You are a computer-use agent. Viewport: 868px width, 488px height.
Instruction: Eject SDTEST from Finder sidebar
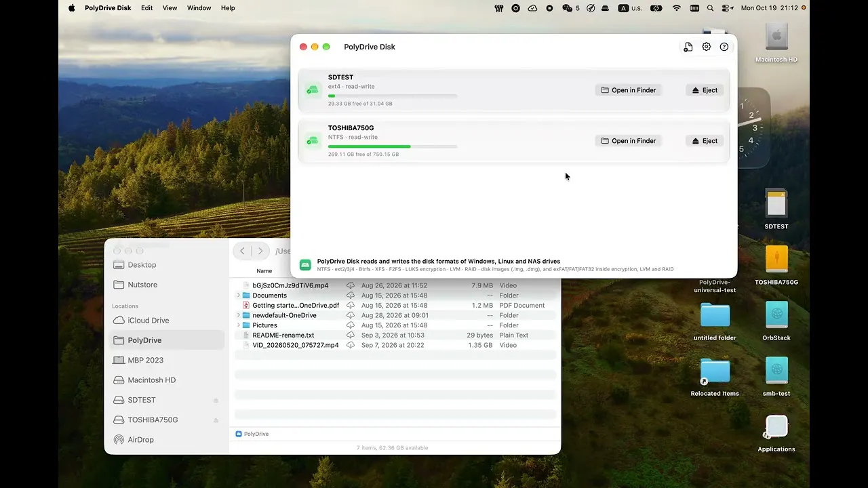(216, 400)
